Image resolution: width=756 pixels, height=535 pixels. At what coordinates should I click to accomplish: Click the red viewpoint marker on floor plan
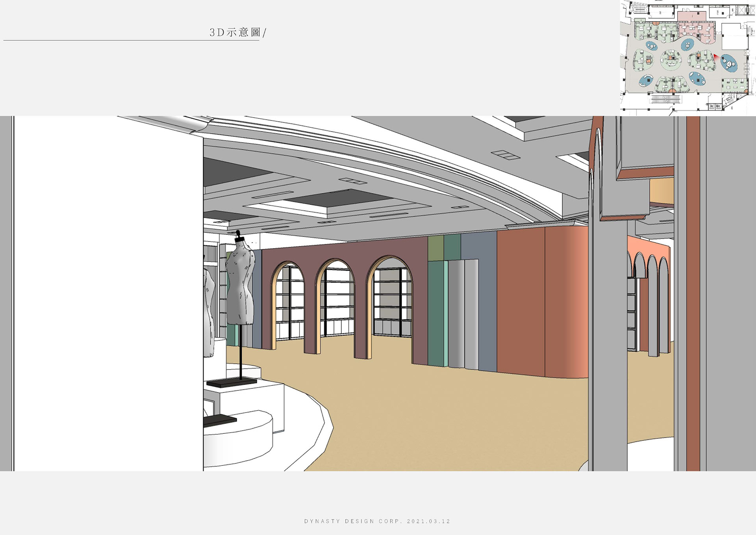(x=717, y=57)
